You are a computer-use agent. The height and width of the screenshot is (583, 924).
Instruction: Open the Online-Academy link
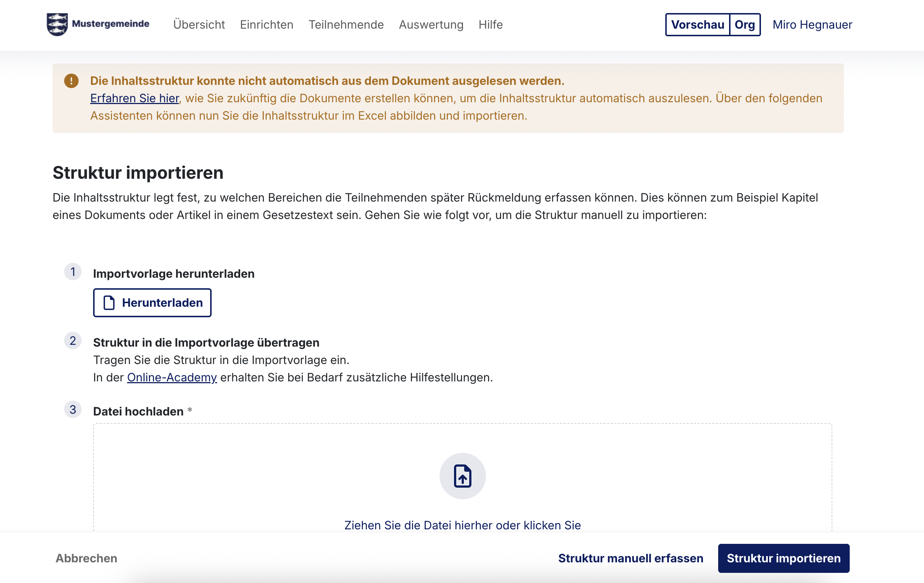(x=172, y=377)
